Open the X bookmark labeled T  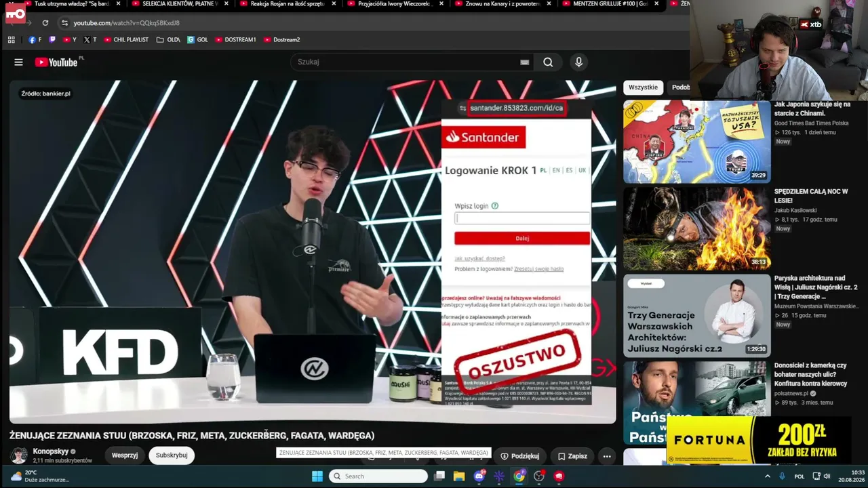point(90,40)
